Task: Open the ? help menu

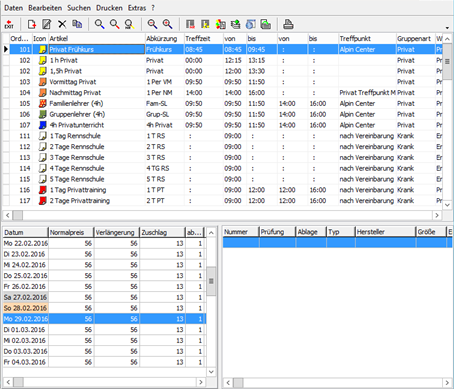Action: coord(153,8)
